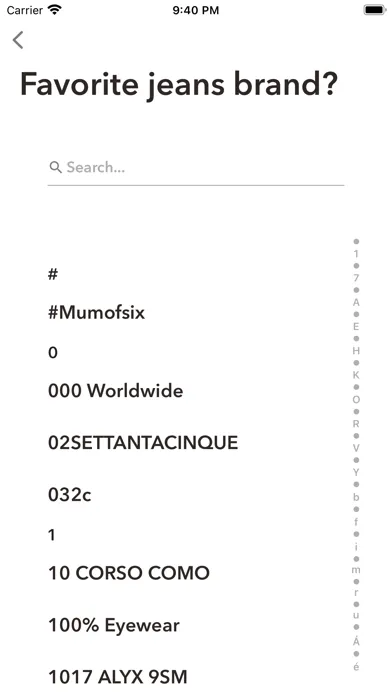Jump to letter H in index
Viewport: 392px width, 696px height.
click(356, 351)
